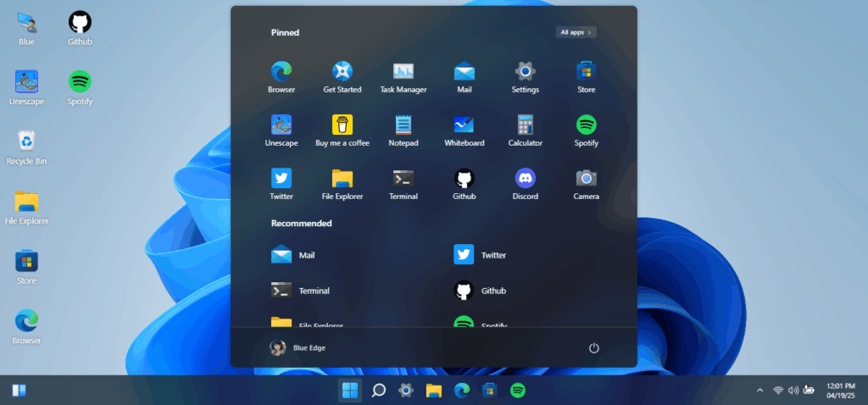
Task: Click the battery tray icon
Action: click(x=808, y=391)
